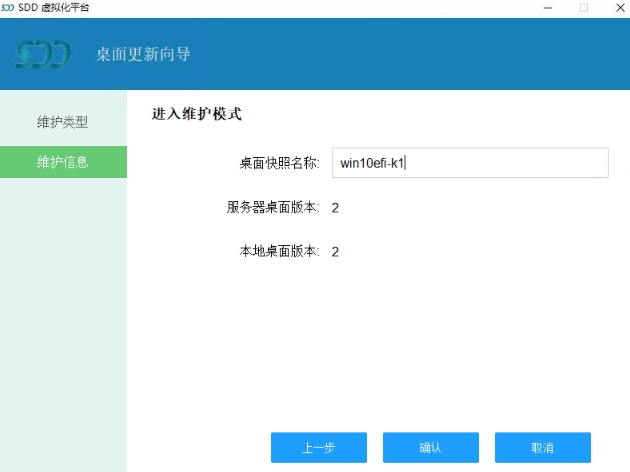Cancel the wizard with 取消
630x472 pixels.
click(542, 447)
